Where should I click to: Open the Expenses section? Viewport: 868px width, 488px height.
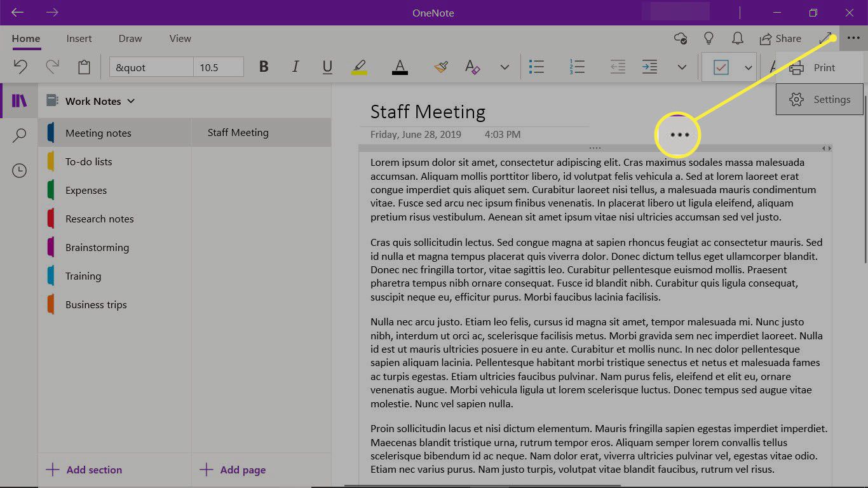pyautogui.click(x=115, y=190)
